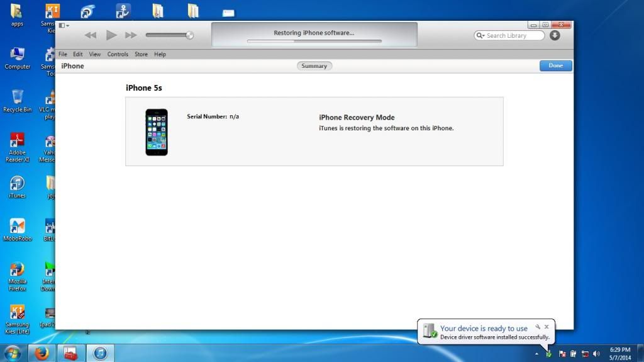Select the blue swirl shortcut on desktop

(x=87, y=11)
